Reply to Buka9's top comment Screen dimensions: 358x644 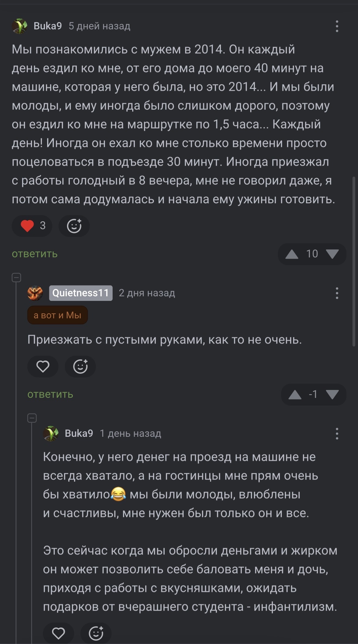pos(35,254)
